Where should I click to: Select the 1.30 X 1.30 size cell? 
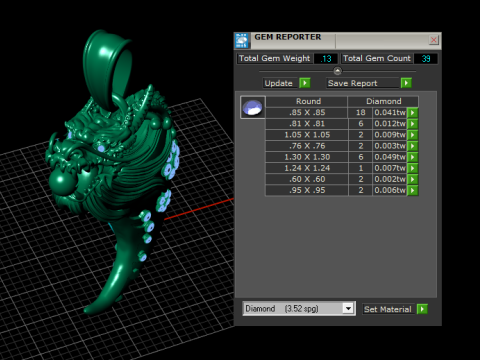click(x=307, y=157)
